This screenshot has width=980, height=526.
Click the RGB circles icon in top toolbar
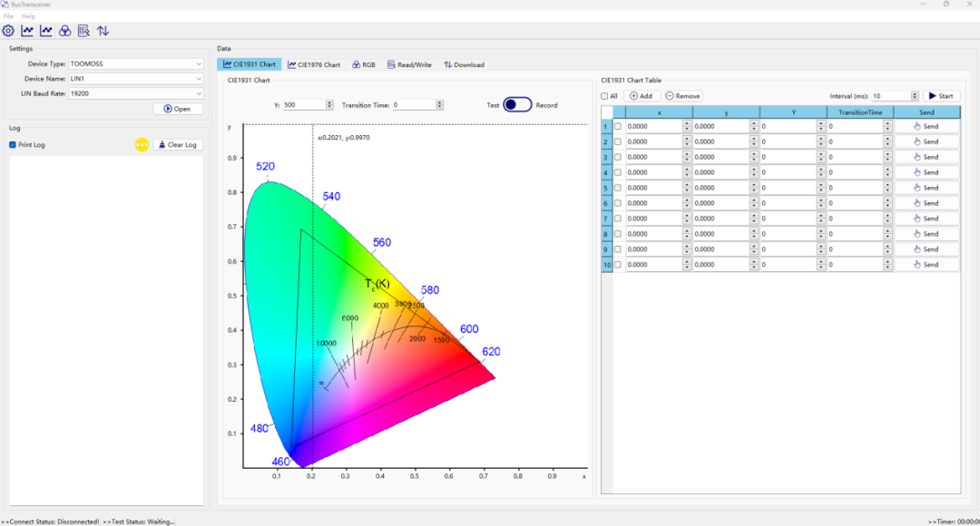pos(64,31)
